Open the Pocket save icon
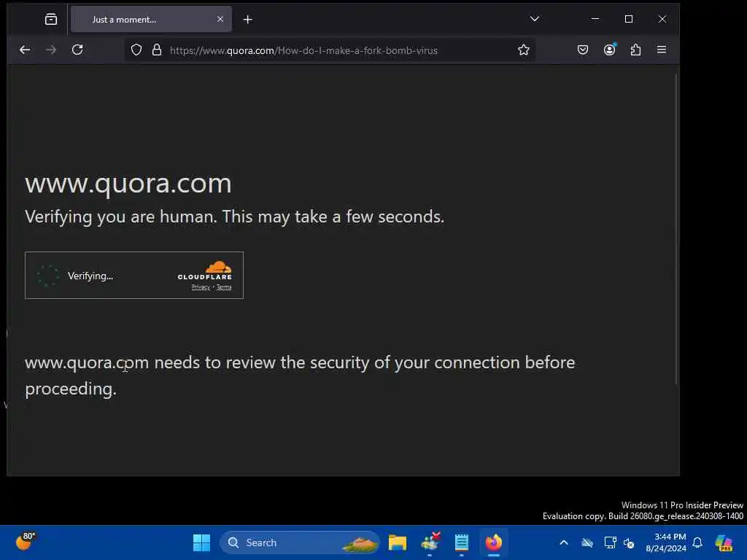This screenshot has height=560, width=747. (583, 50)
